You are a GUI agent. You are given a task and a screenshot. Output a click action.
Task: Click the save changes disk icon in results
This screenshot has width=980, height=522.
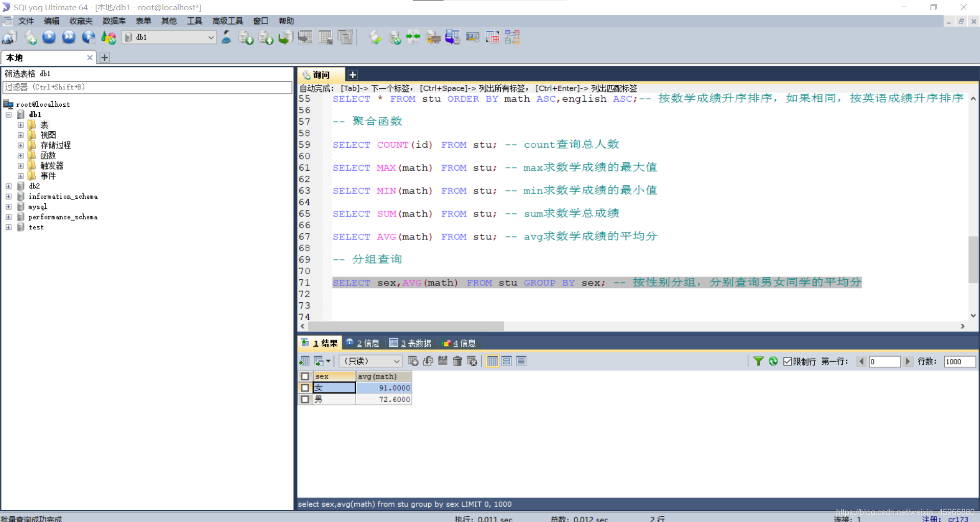point(443,361)
